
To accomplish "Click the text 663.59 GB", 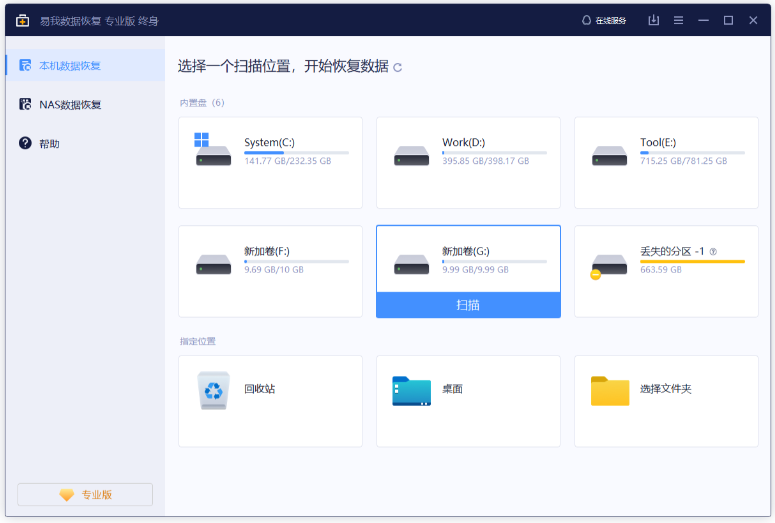I will pyautogui.click(x=661, y=270).
